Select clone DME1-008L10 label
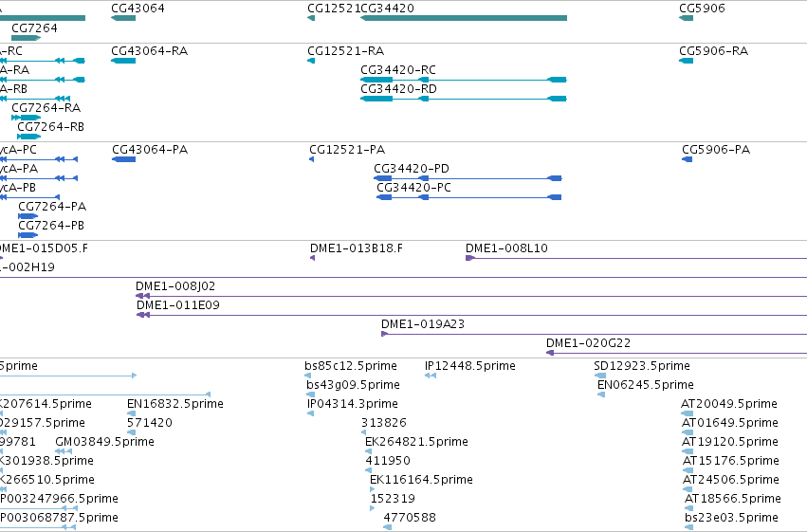 pyautogui.click(x=507, y=248)
